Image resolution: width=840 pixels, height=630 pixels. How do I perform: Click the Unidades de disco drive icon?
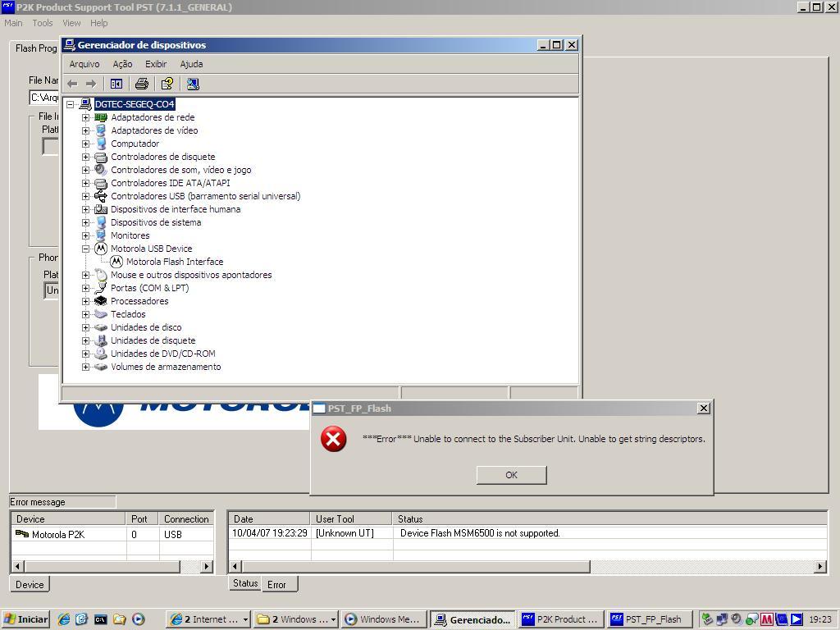point(101,327)
